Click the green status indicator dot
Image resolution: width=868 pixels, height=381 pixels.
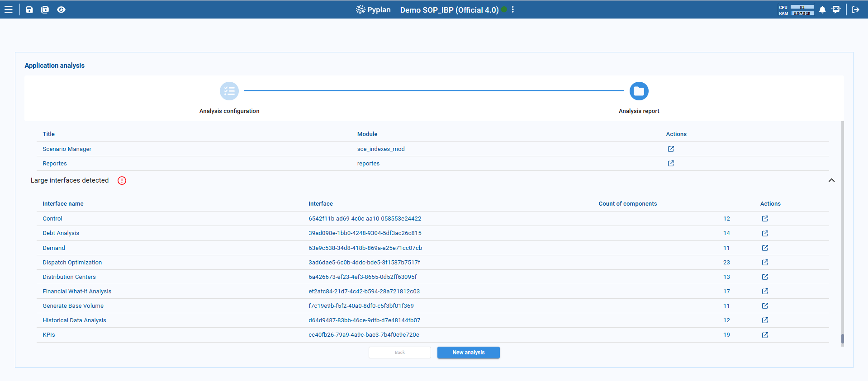[x=504, y=9]
